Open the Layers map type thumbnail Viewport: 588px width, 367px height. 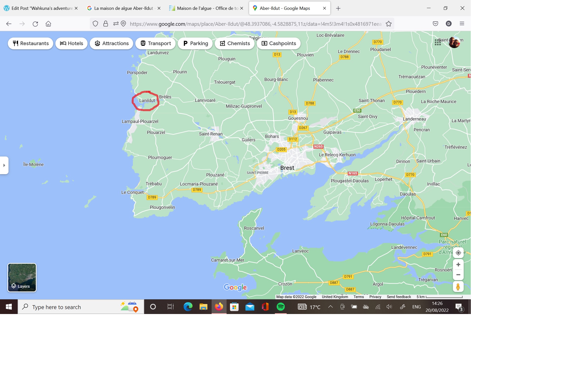(22, 277)
